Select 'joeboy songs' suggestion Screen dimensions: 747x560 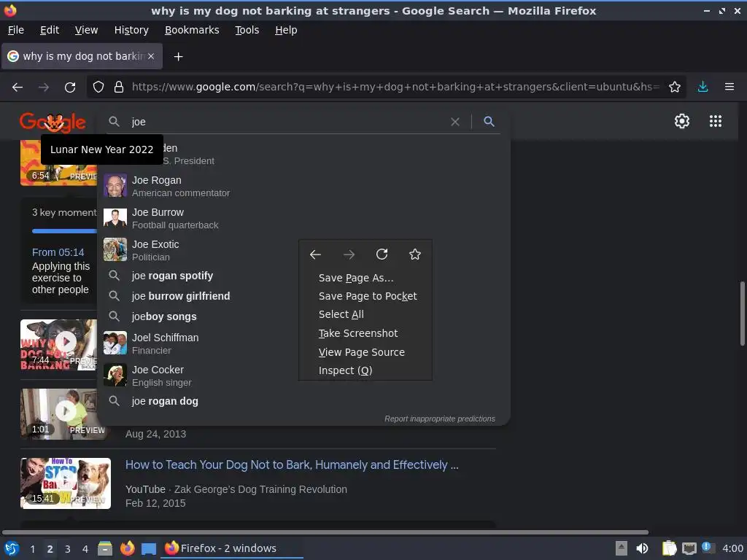(x=303, y=316)
